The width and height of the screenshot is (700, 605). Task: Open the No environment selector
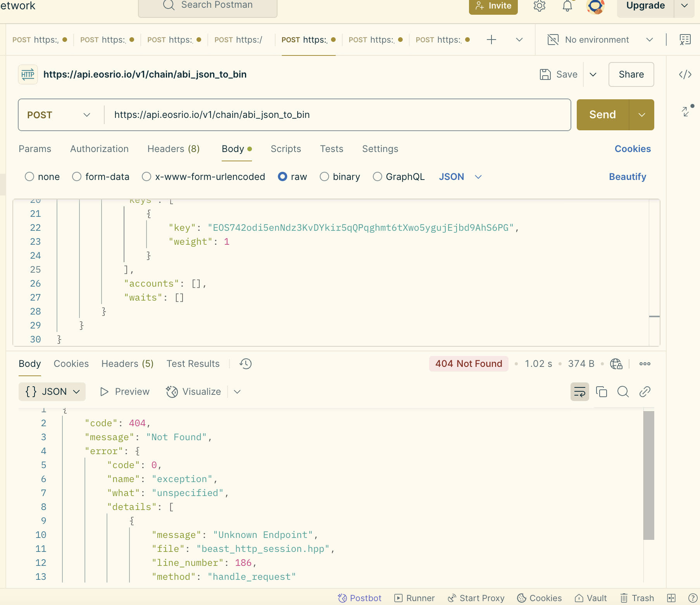[x=600, y=40]
